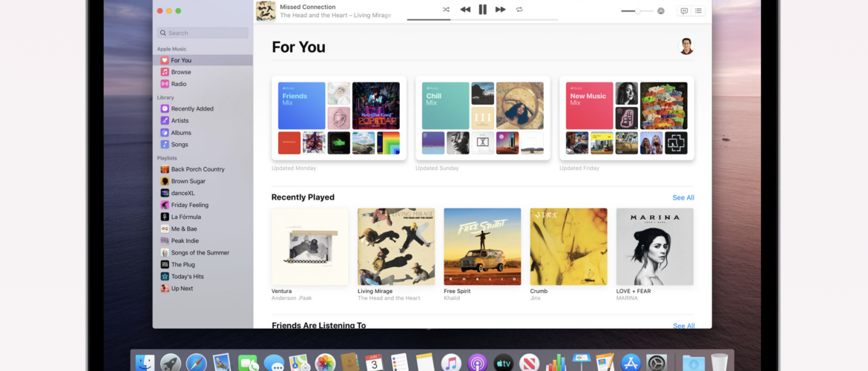Open Messages from the Dock
Image resolution: width=868 pixels, height=371 pixels.
[x=274, y=363]
